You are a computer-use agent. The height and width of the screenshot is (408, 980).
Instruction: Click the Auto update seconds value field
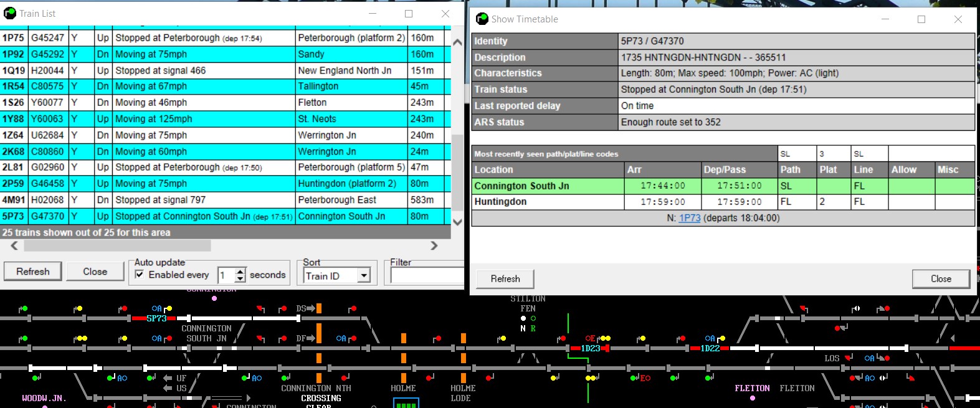pyautogui.click(x=226, y=275)
